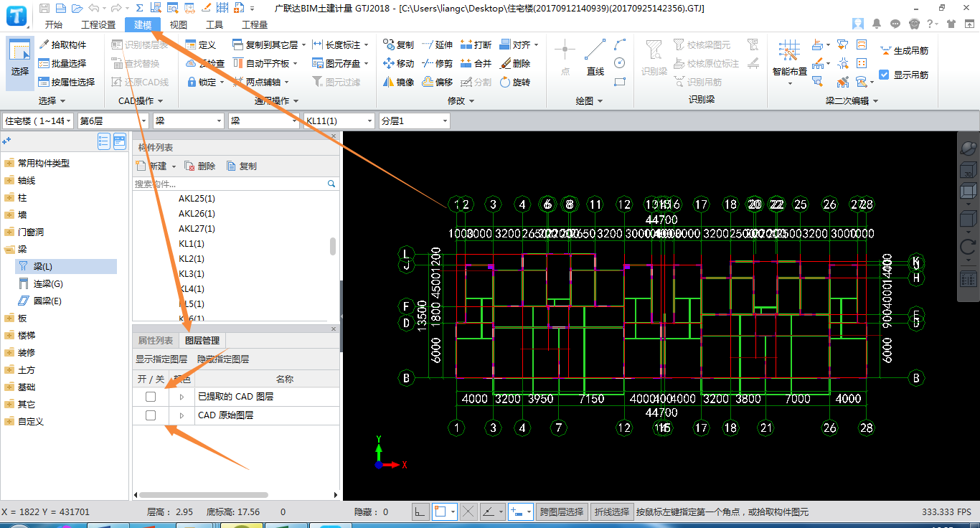980x528 pixels.
Task: Expand the 复制到其它层 dropdown
Action: (304, 44)
